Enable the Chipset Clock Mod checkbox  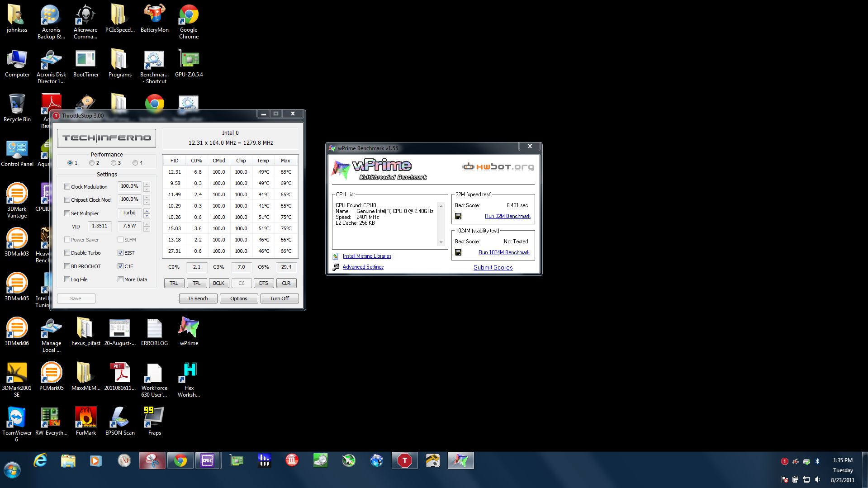point(67,199)
